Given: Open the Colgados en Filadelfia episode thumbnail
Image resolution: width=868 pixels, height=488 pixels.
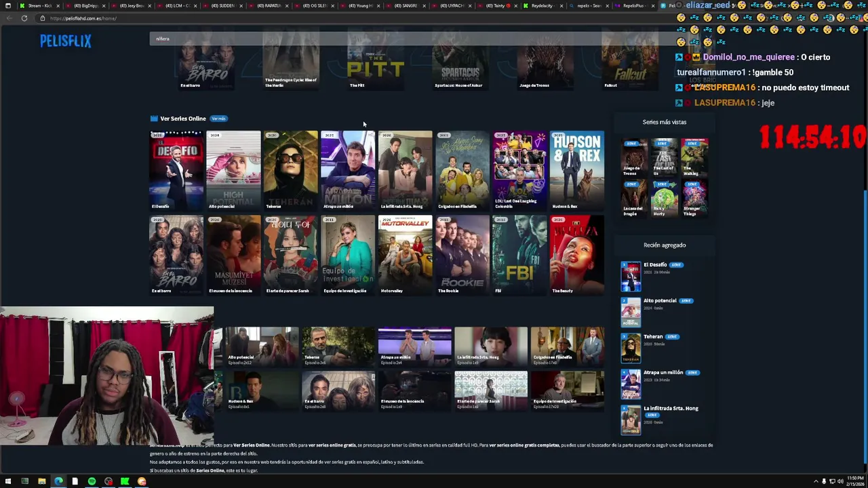Looking at the screenshot, I should click(x=567, y=346).
